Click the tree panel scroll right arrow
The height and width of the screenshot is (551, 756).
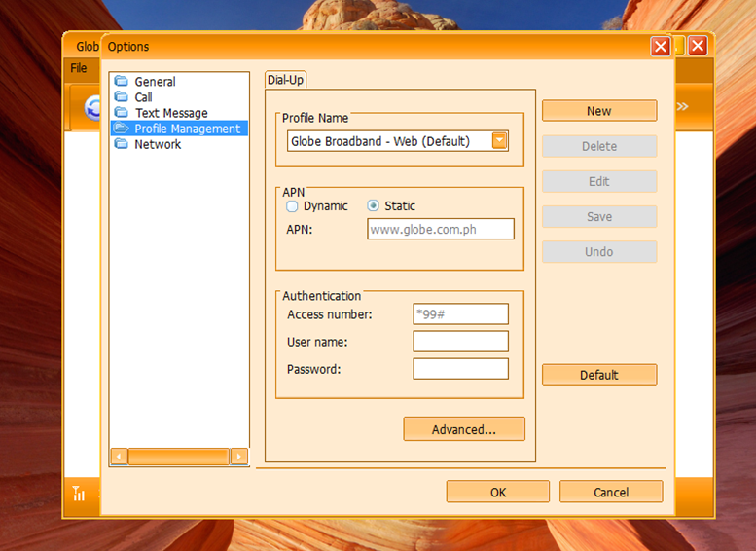click(239, 457)
